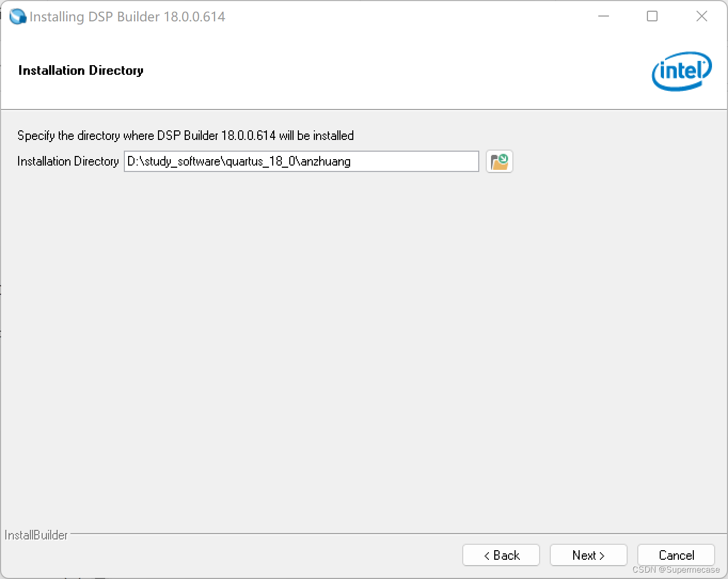Click the InstallBuilder label at bottom left
This screenshot has height=579, width=728.
click(35, 535)
